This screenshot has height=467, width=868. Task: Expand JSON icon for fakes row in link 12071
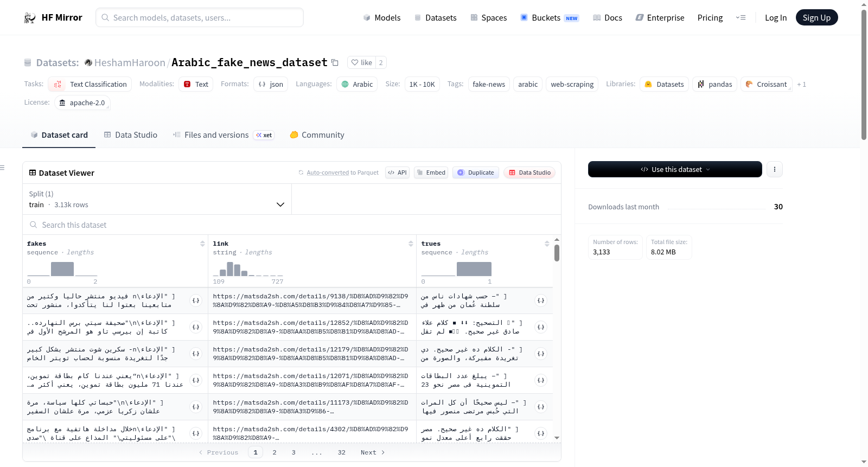point(196,380)
